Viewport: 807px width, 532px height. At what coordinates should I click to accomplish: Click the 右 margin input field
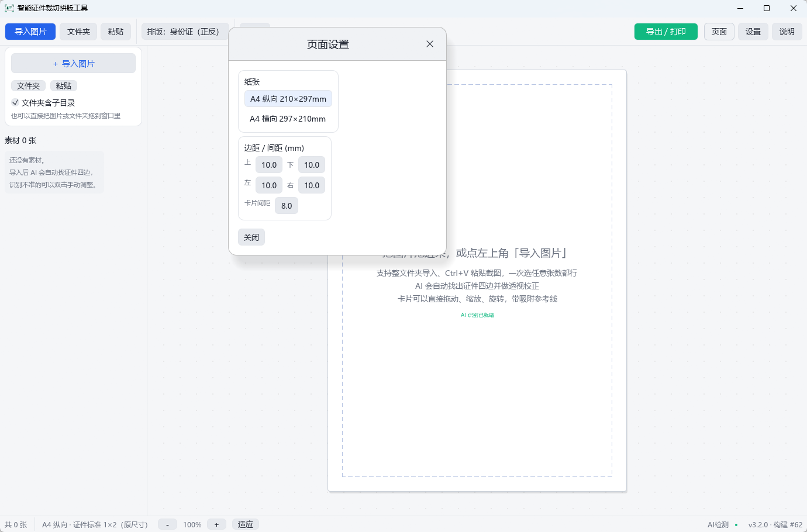pos(312,185)
